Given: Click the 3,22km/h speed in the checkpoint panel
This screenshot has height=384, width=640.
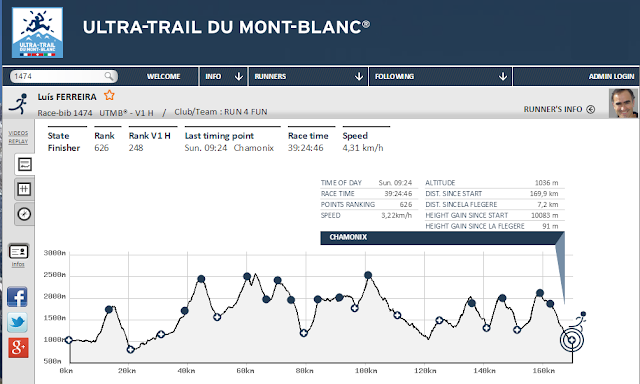Looking at the screenshot, I should click(x=396, y=215).
